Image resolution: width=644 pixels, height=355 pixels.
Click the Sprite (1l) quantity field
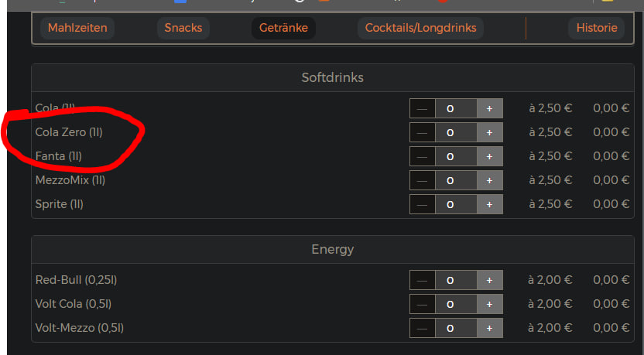tap(456, 204)
